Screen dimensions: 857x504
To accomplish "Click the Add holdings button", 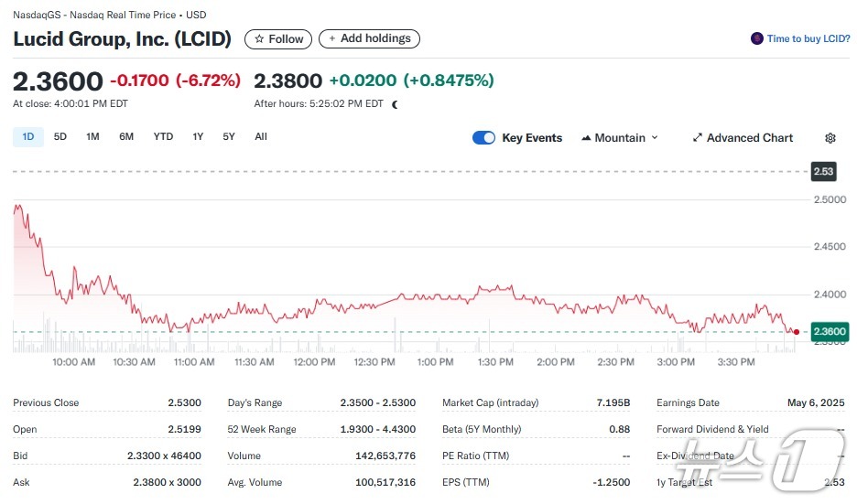I will pyautogui.click(x=369, y=38).
